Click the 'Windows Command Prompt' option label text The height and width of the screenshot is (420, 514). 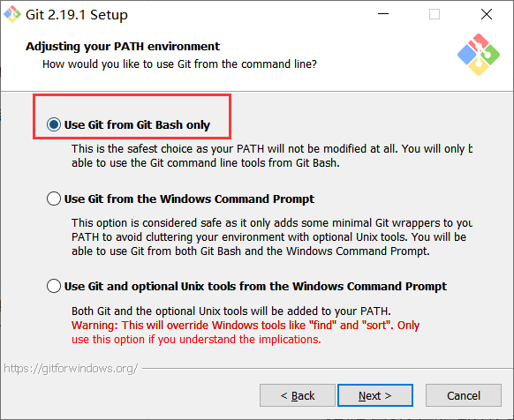click(189, 199)
